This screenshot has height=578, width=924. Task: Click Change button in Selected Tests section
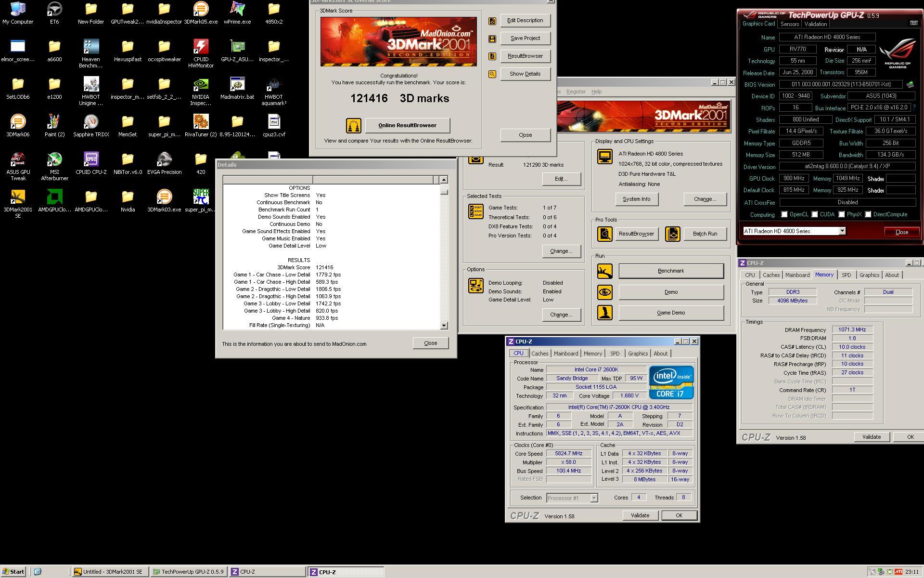click(x=561, y=251)
